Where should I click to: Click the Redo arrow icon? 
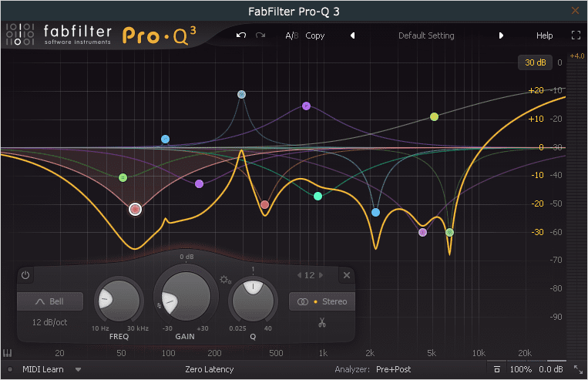click(260, 35)
